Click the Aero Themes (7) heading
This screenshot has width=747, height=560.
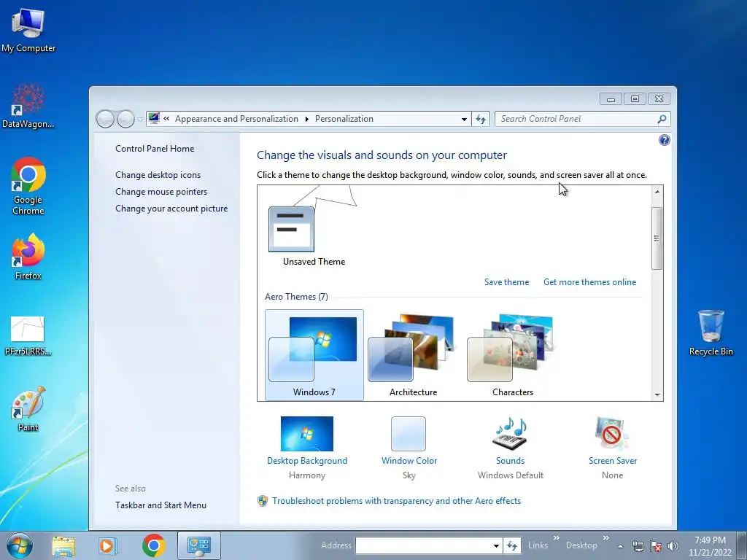(296, 297)
